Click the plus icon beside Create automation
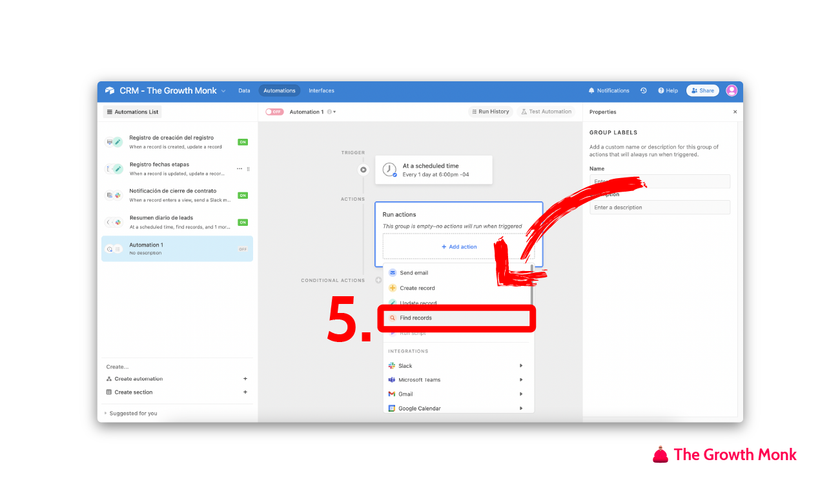Image resolution: width=840 pixels, height=504 pixels. tap(245, 379)
